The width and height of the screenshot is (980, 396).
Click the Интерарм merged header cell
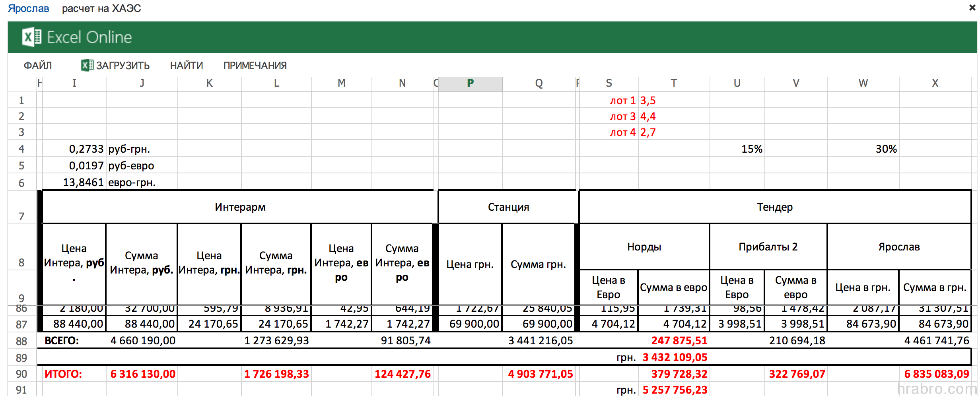pos(240,207)
